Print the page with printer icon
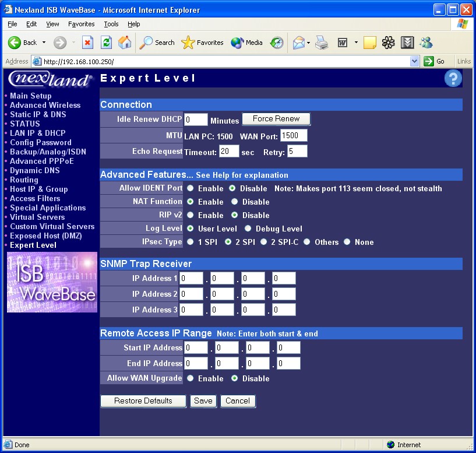The height and width of the screenshot is (453, 476). (322, 43)
